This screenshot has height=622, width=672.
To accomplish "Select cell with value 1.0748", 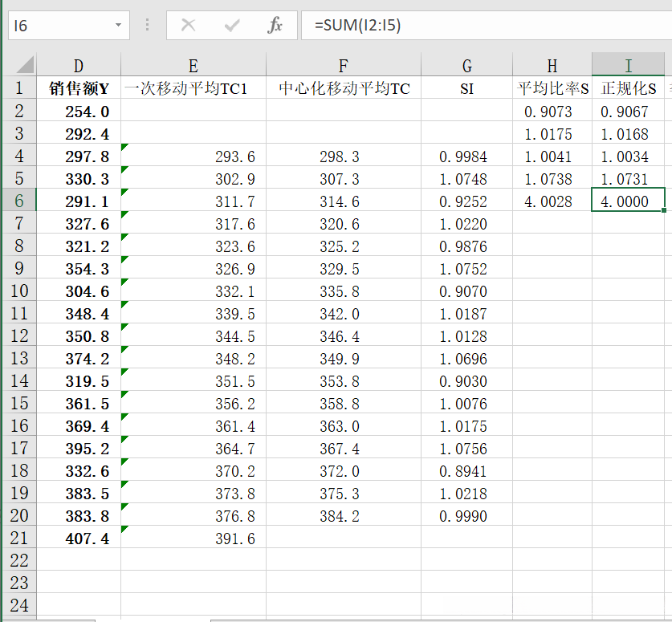I will pyautogui.click(x=466, y=179).
